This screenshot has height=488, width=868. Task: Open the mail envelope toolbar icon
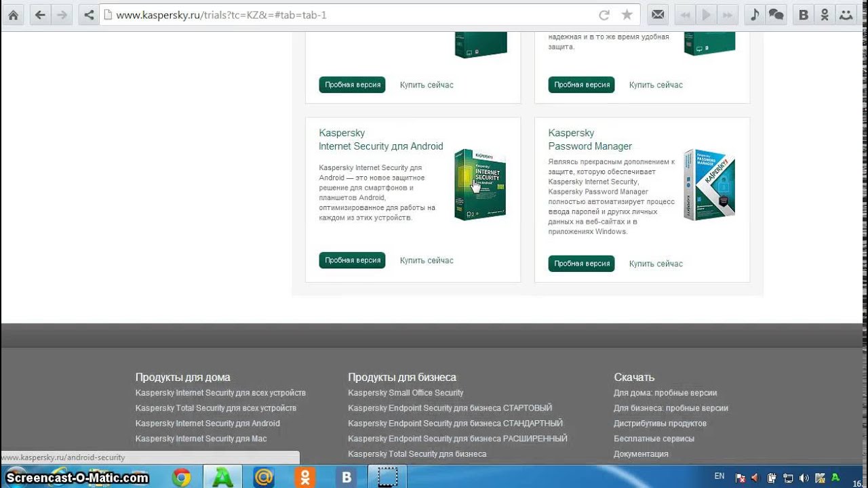point(657,15)
